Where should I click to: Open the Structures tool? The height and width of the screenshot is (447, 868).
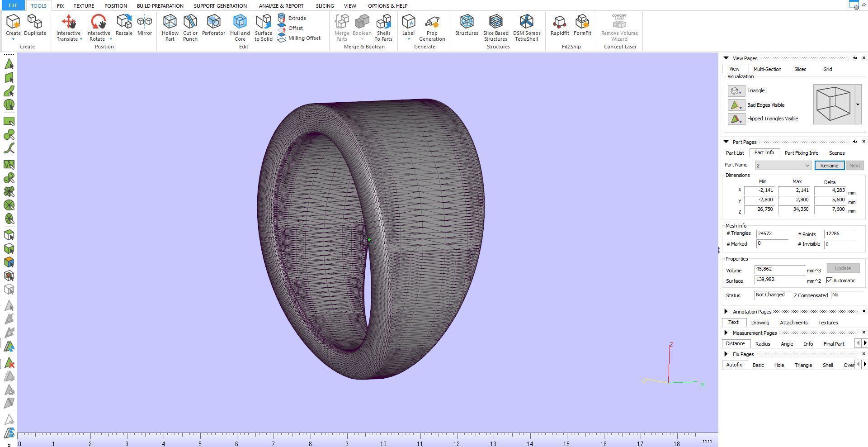click(467, 21)
